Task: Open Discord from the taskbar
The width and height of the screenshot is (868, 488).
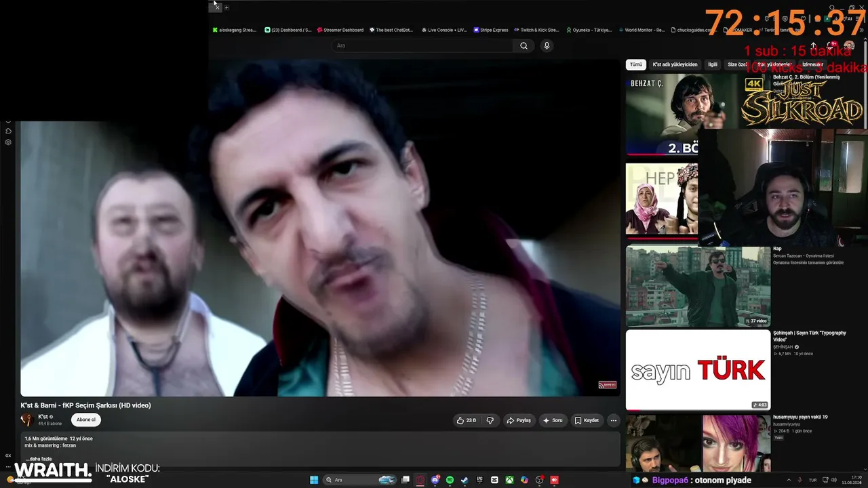Action: coord(435,480)
